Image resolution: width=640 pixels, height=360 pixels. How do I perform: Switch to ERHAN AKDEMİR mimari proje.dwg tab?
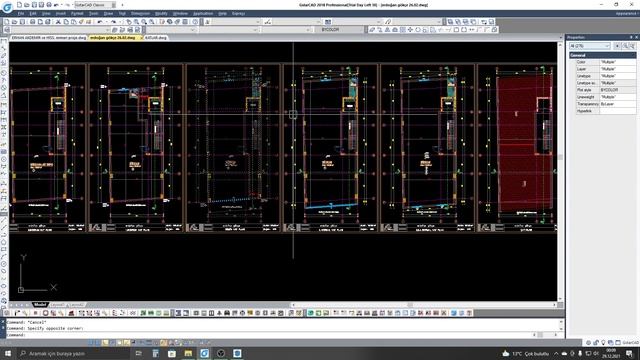point(49,38)
